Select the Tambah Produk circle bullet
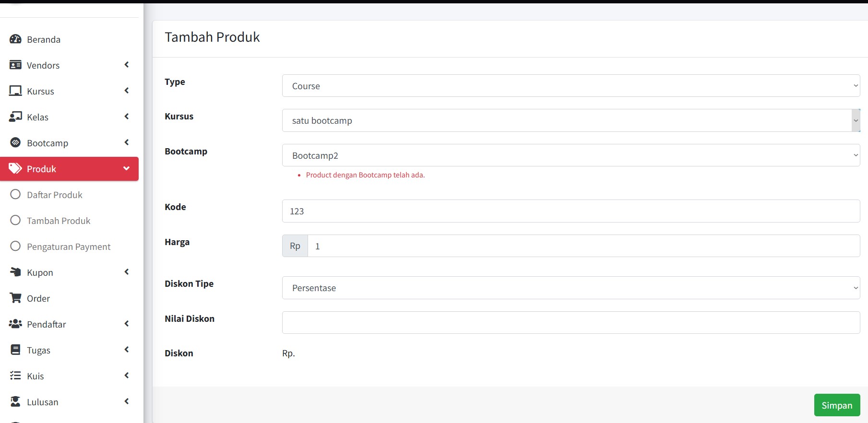 [15, 221]
